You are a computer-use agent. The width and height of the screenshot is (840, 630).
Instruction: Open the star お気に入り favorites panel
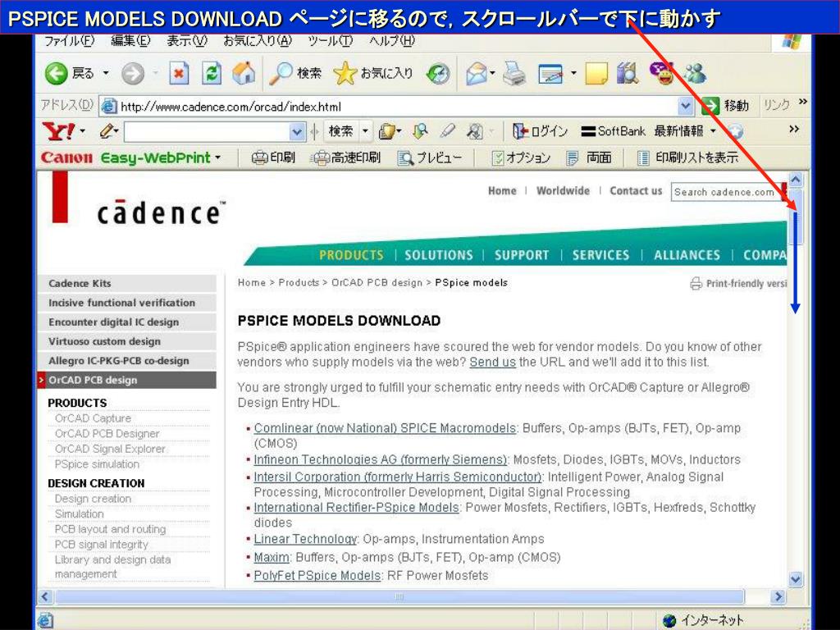[373, 73]
